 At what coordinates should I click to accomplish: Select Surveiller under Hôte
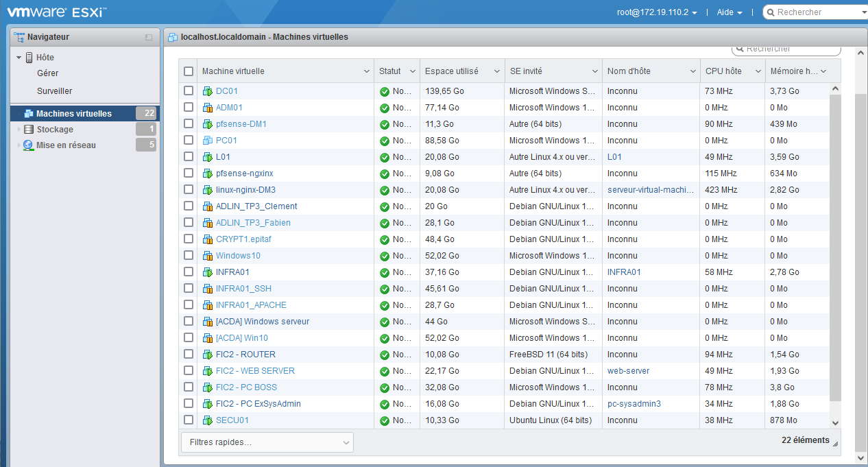click(54, 91)
